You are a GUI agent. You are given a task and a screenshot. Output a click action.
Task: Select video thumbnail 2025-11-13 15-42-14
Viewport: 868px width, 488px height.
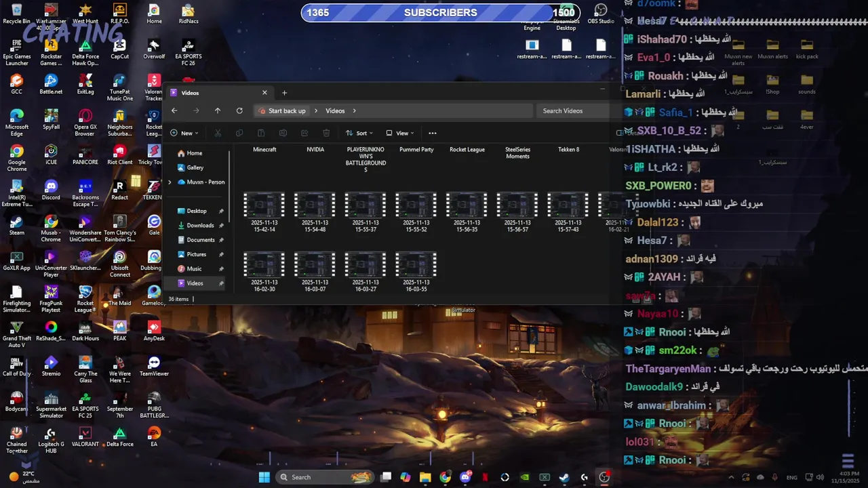point(264,212)
